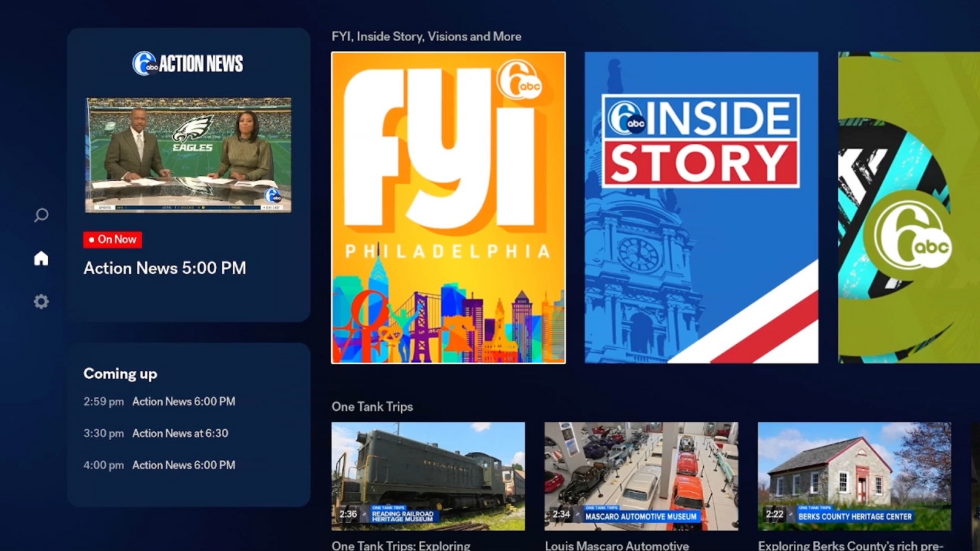Image resolution: width=980 pixels, height=551 pixels.
Task: Play the Berks County Heritage Center video
Action: click(x=854, y=476)
